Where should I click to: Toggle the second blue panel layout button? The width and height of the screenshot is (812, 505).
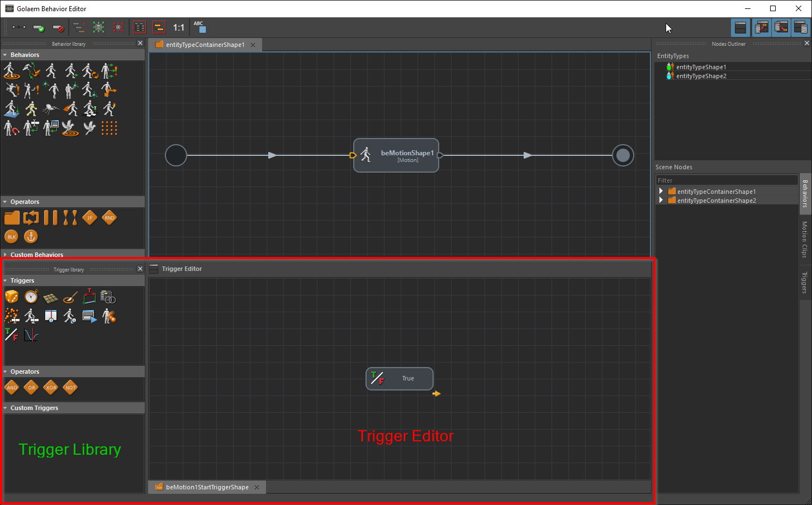click(761, 27)
